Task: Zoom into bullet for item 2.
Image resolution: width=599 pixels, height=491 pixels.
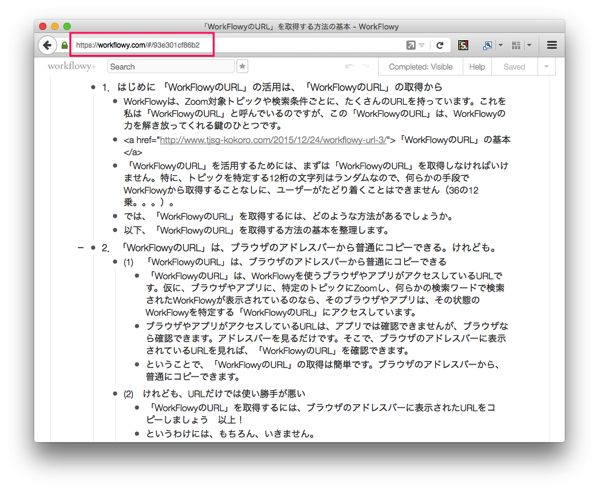Action: [x=93, y=248]
